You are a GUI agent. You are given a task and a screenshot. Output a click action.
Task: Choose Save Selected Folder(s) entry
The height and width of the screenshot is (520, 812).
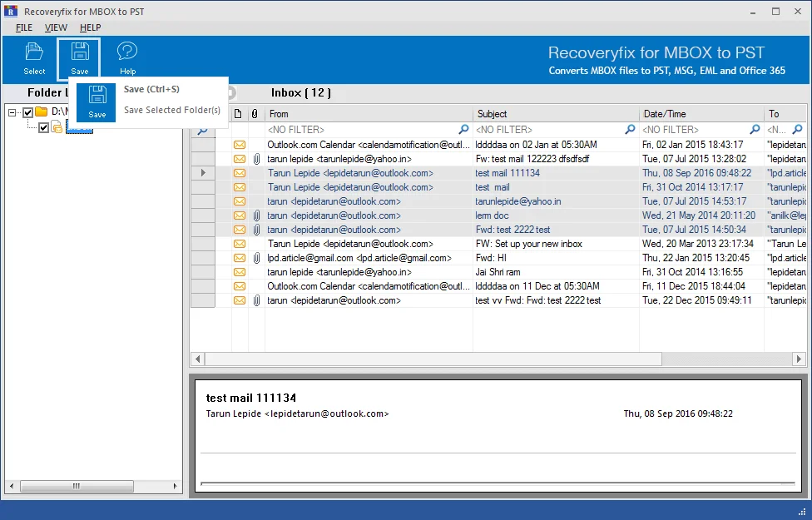[172, 110]
